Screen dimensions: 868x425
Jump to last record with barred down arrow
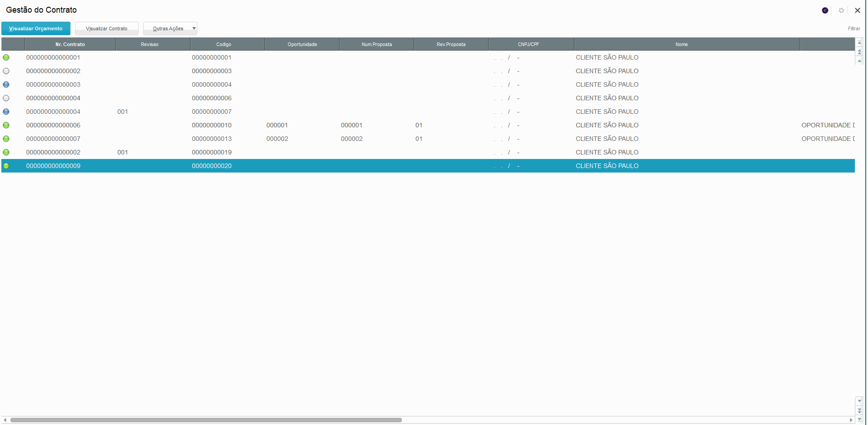859,419
